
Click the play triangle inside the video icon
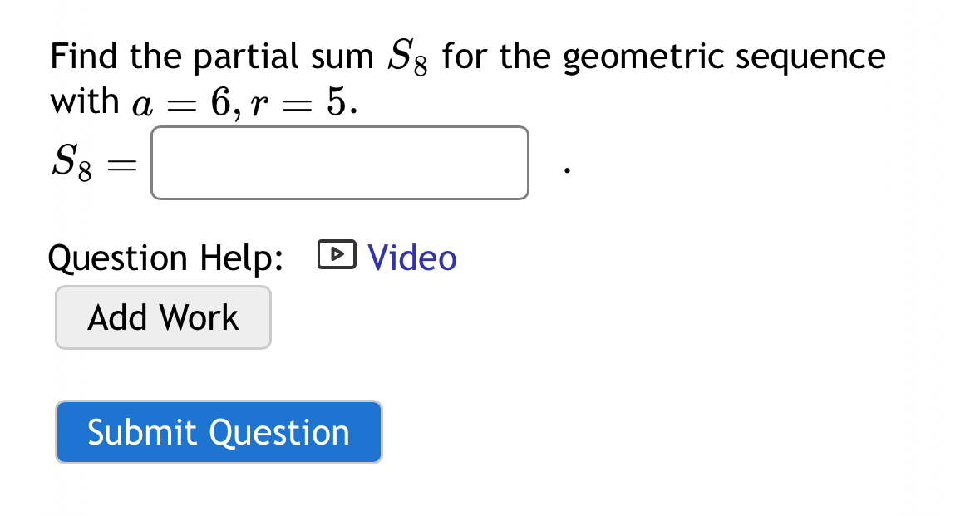click(337, 254)
